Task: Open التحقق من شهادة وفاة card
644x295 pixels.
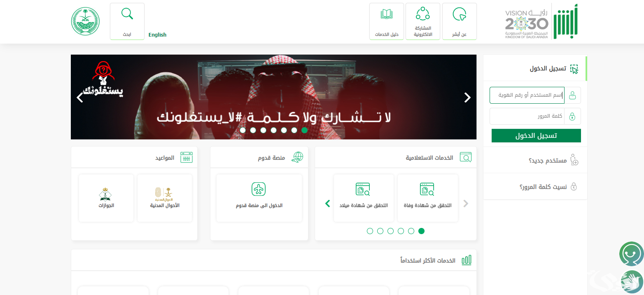Action: point(427,198)
